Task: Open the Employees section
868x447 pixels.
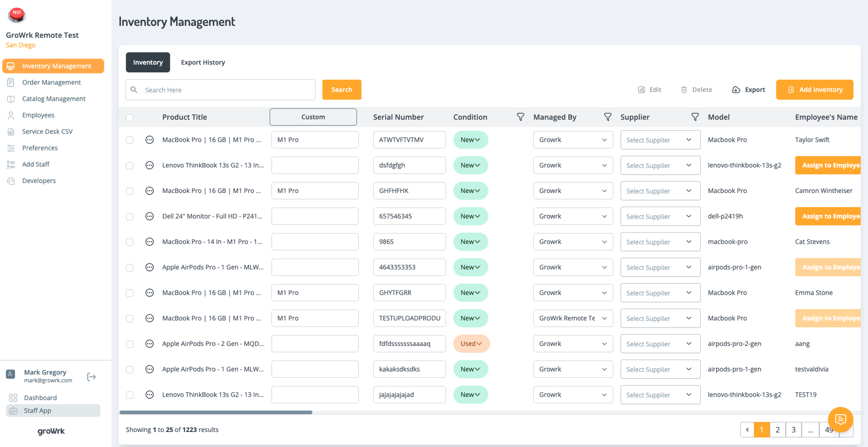Action: [38, 115]
